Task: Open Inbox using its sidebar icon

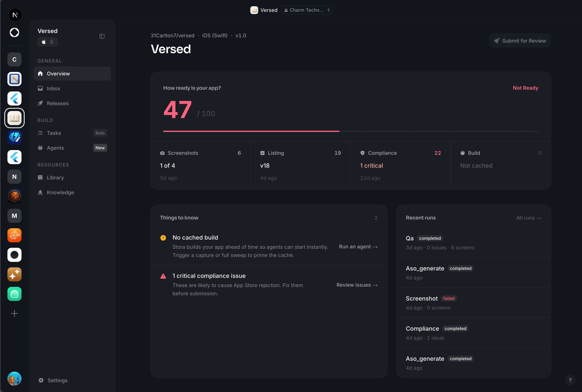Action: tap(40, 88)
